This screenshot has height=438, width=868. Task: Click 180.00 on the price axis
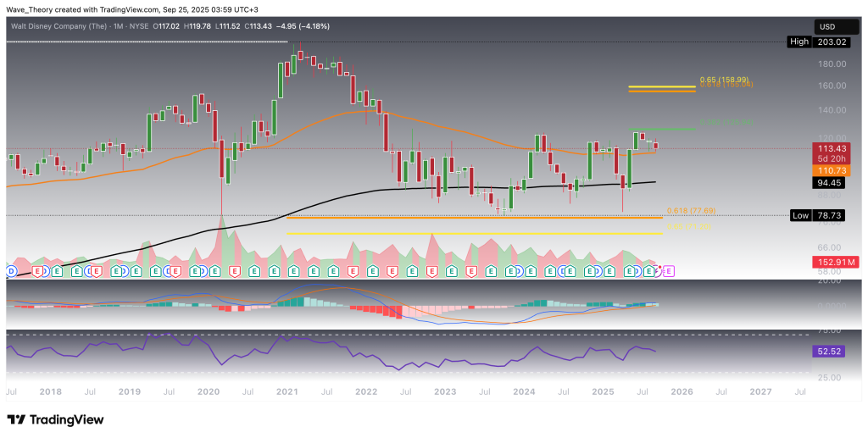(x=832, y=64)
